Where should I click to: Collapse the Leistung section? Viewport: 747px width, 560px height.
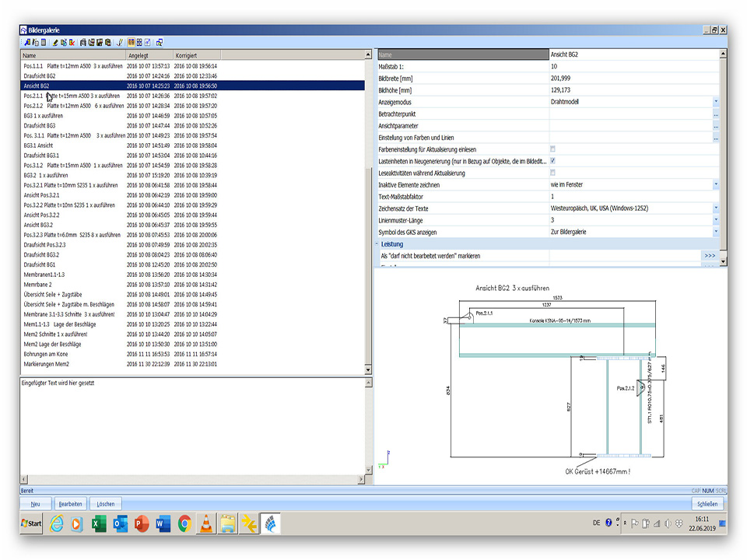click(378, 244)
